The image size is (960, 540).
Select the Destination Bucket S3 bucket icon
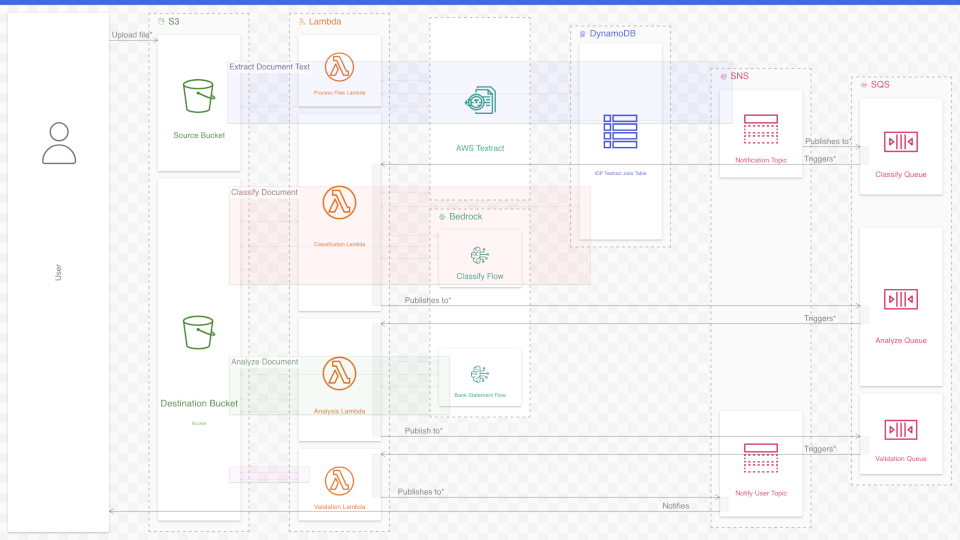pyautogui.click(x=199, y=332)
